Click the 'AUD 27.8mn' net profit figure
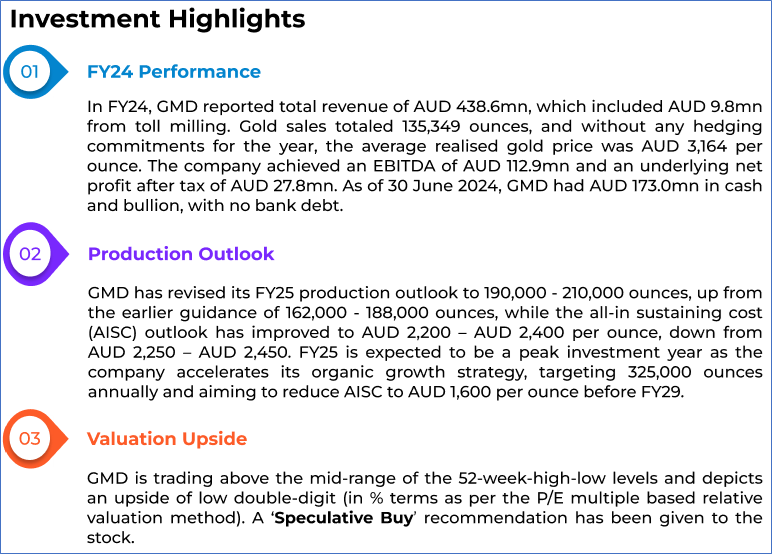Image resolution: width=772 pixels, height=554 pixels. 284,186
